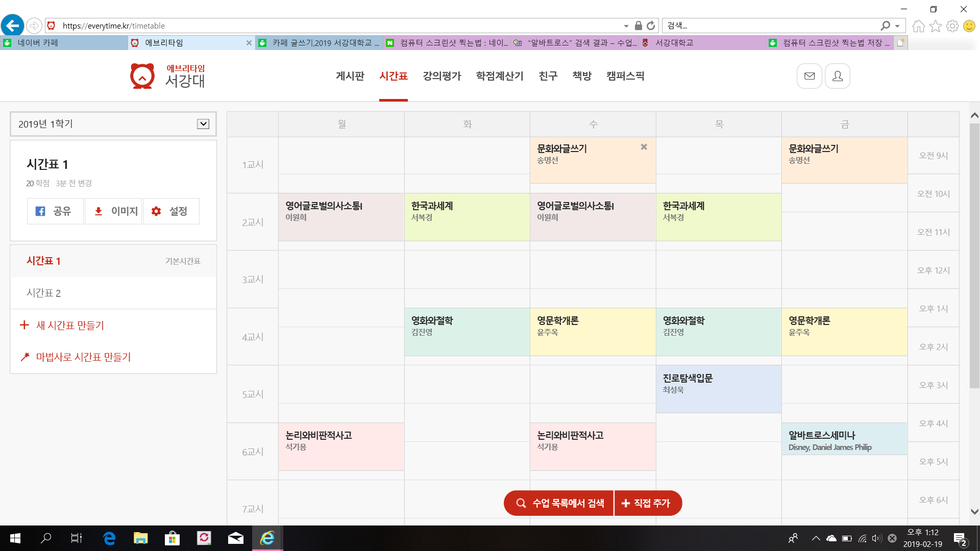Viewport: 980px width, 551px height.
Task: Open the semester dropdown 2019년 1학기
Action: pos(113,124)
